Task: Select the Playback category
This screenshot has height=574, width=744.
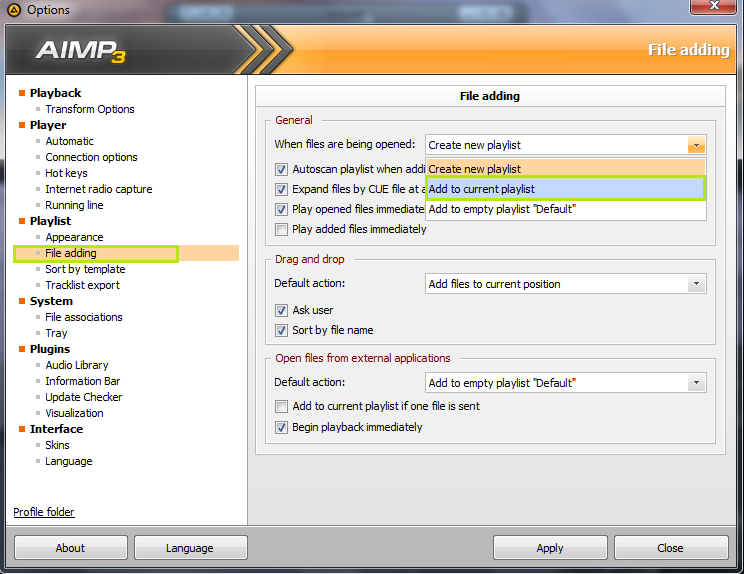Action: point(56,93)
